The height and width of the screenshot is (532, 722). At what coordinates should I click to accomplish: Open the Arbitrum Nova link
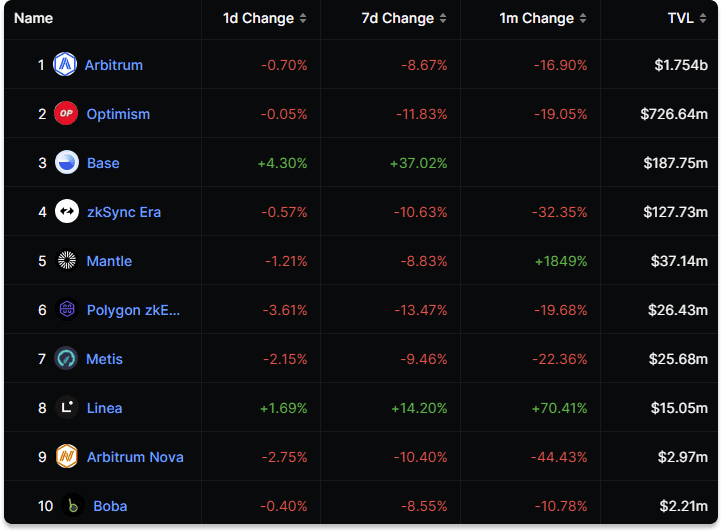pyautogui.click(x=135, y=457)
